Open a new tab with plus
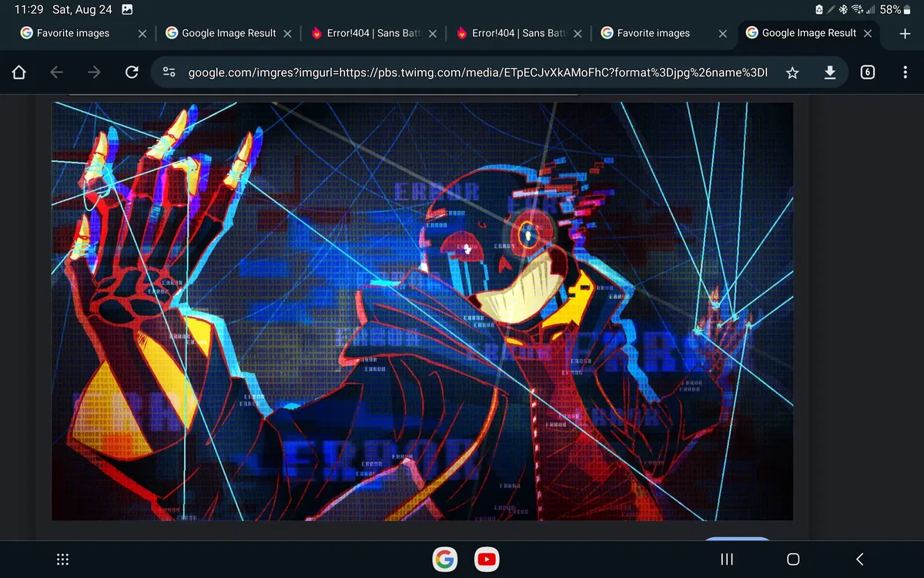Image resolution: width=924 pixels, height=578 pixels. pyautogui.click(x=905, y=33)
